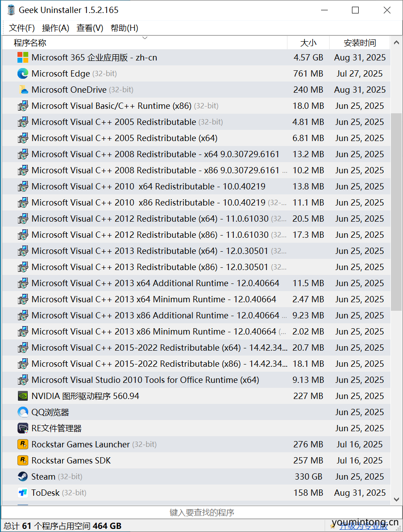Screen dimensions: 403x532
Task: Click the RE文件管理器 icon
Action: [23, 428]
